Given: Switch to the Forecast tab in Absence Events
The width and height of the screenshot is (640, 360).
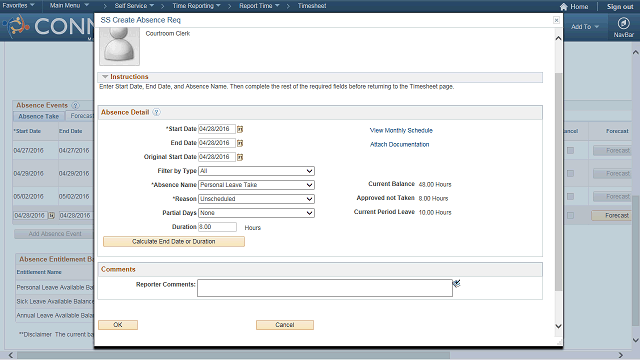Looking at the screenshot, I should point(81,116).
